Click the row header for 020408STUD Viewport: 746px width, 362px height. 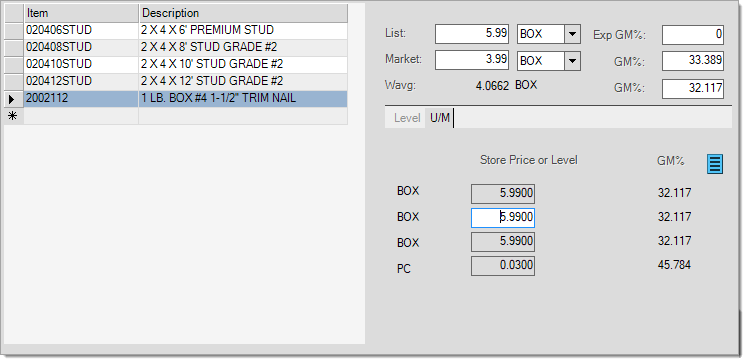(x=13, y=48)
